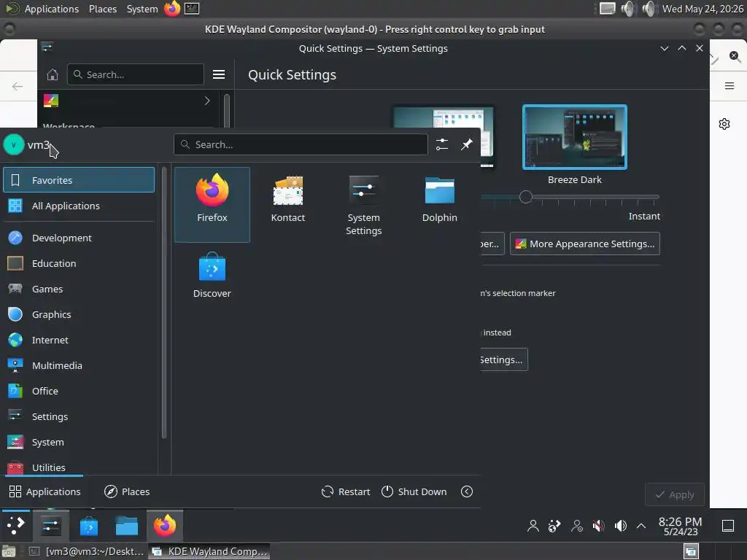Switch to Applications tab at the launcher bottom
747x560 pixels.
click(44, 491)
